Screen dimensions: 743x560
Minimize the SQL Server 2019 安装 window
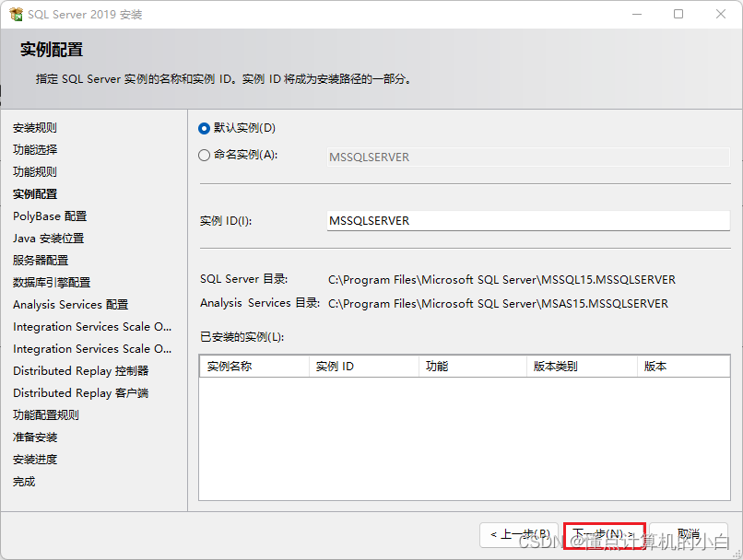637,14
